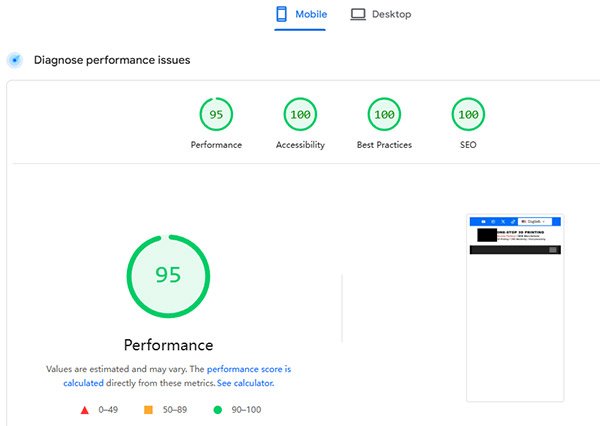Click the 'Diagnose performance issues' heading
Screen dimensions: 600x426
(112, 60)
